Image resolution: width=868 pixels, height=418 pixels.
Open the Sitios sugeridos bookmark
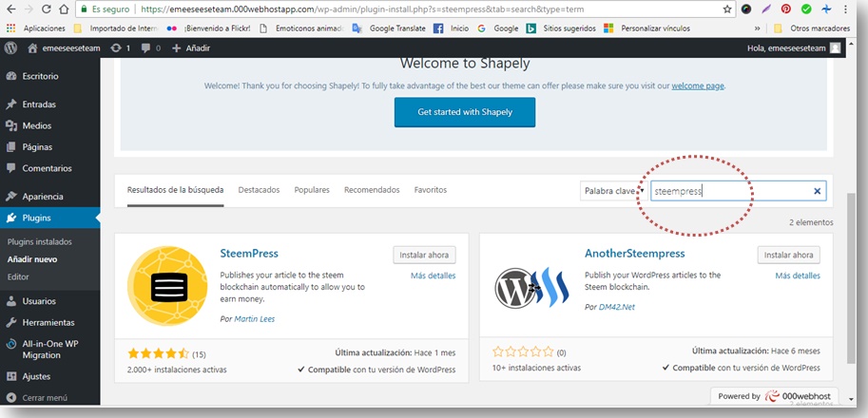click(561, 28)
